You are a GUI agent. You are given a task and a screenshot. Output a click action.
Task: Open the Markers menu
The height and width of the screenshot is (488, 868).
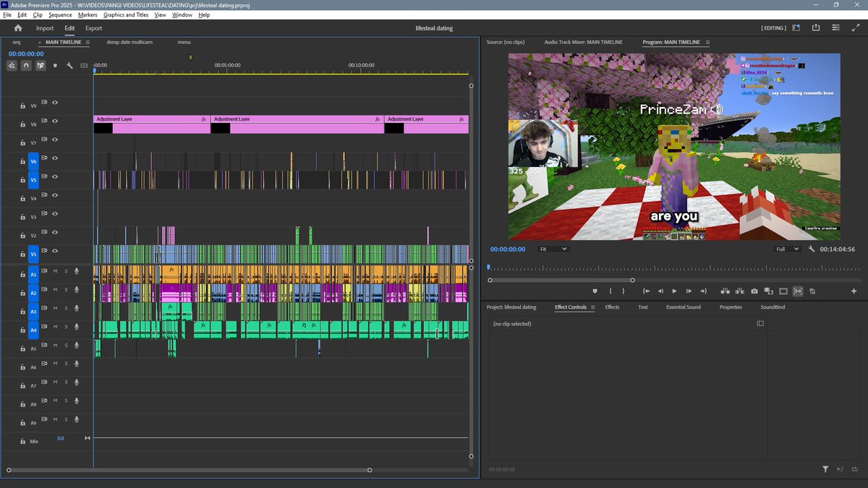point(88,14)
